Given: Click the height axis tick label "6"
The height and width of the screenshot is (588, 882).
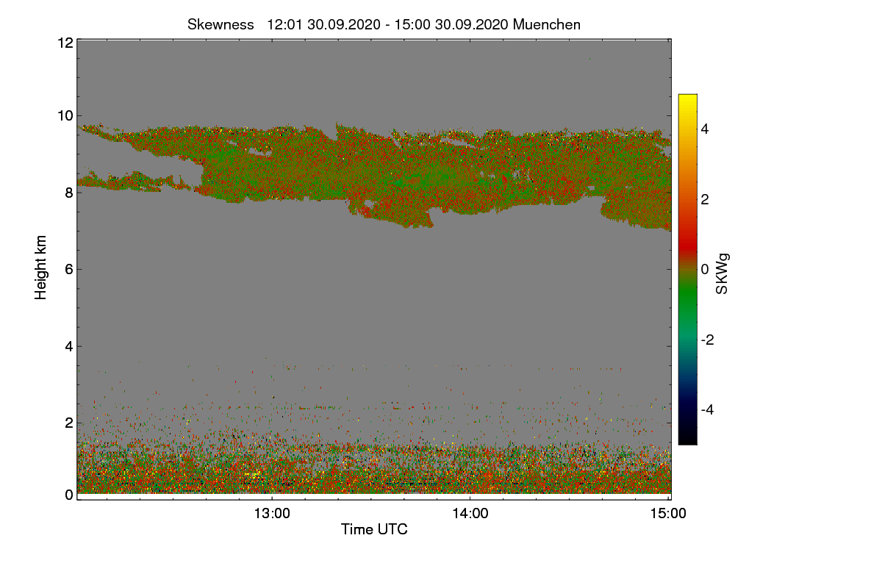Looking at the screenshot, I should tap(69, 269).
